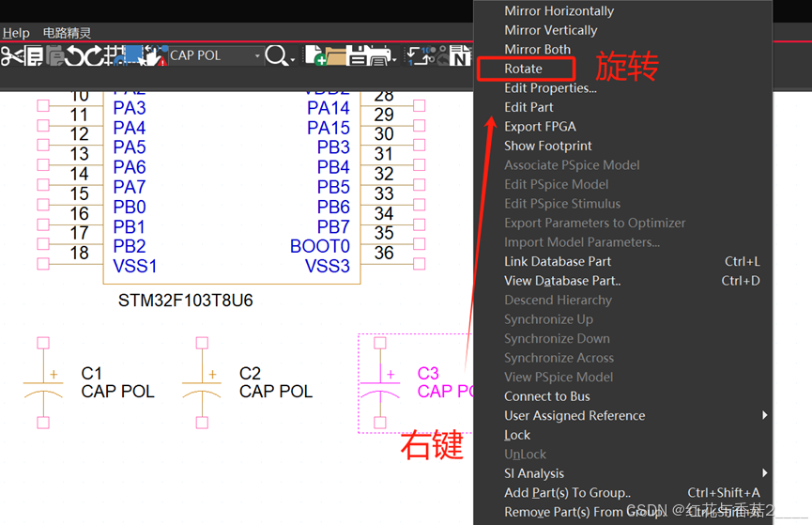812x525 pixels.
Task: Undo the last action
Action: (x=75, y=55)
